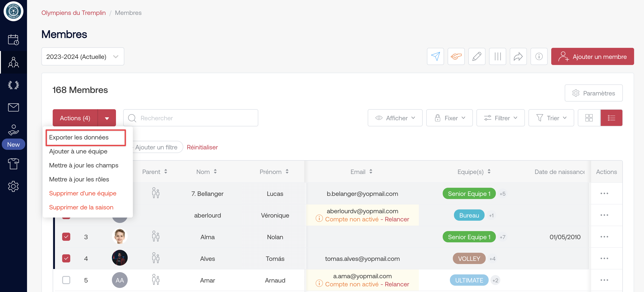Image resolution: width=644 pixels, height=292 pixels.
Task: Open the Trier sort dropdown
Action: click(551, 118)
